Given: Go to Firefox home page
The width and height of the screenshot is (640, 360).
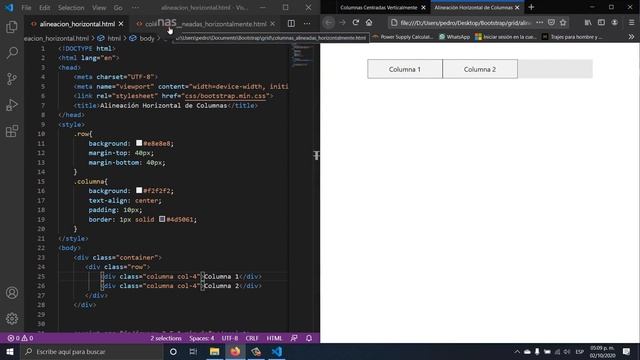Looking at the screenshot, I should (x=369, y=23).
